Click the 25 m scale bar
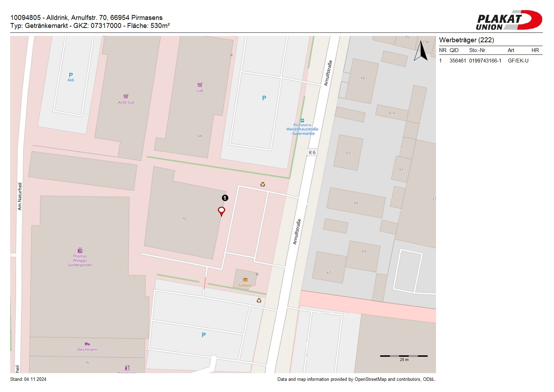Screen dimensions: 554x392 [x=404, y=356]
